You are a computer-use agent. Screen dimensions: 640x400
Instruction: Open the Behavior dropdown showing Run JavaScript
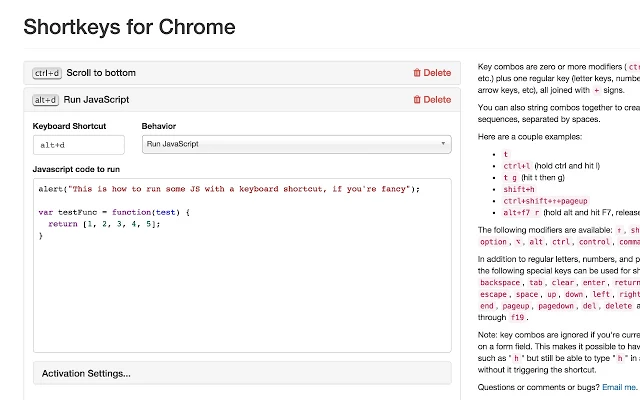pyautogui.click(x=296, y=144)
